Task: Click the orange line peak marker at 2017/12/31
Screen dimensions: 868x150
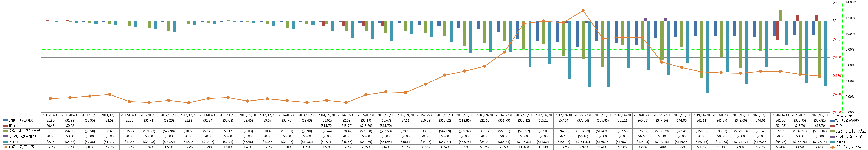Action: (x=583, y=10)
